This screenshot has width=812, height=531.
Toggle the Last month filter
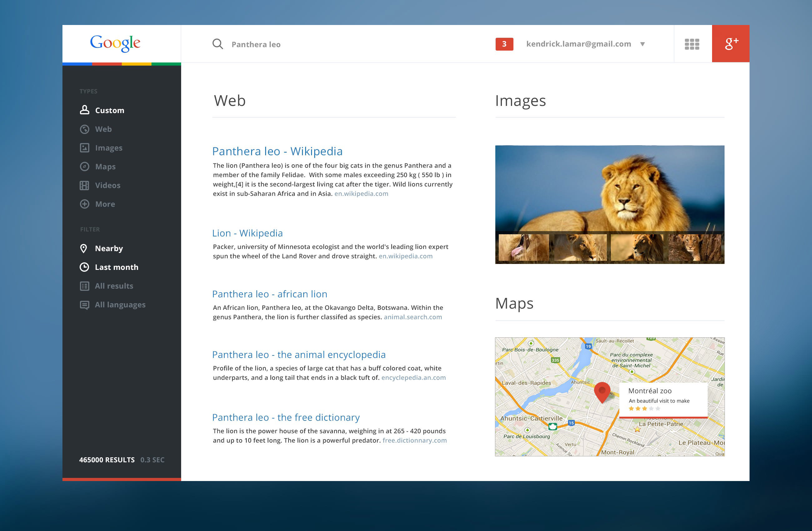click(109, 267)
